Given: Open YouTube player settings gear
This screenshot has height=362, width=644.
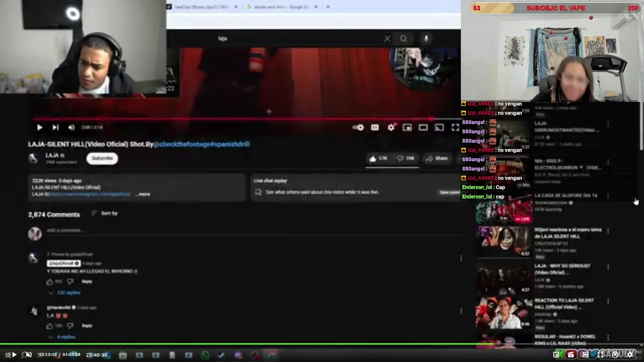Looking at the screenshot, I should tap(391, 128).
